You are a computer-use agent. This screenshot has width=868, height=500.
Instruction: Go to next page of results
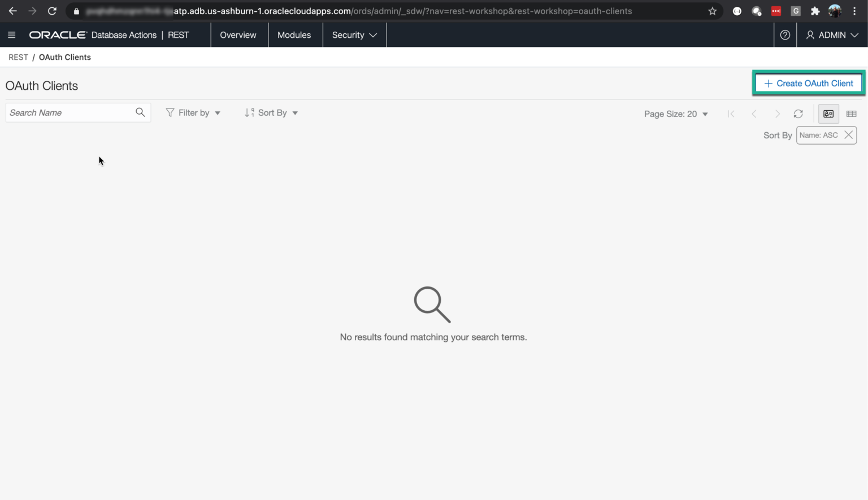click(x=777, y=114)
